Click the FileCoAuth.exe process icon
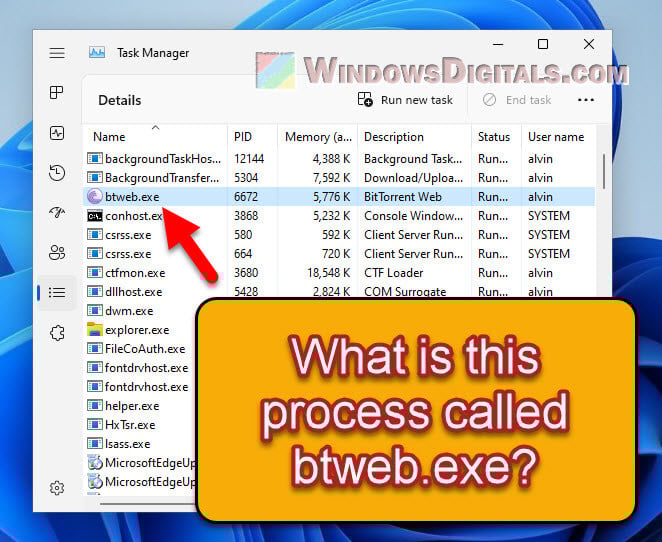662x542 pixels. (95, 349)
